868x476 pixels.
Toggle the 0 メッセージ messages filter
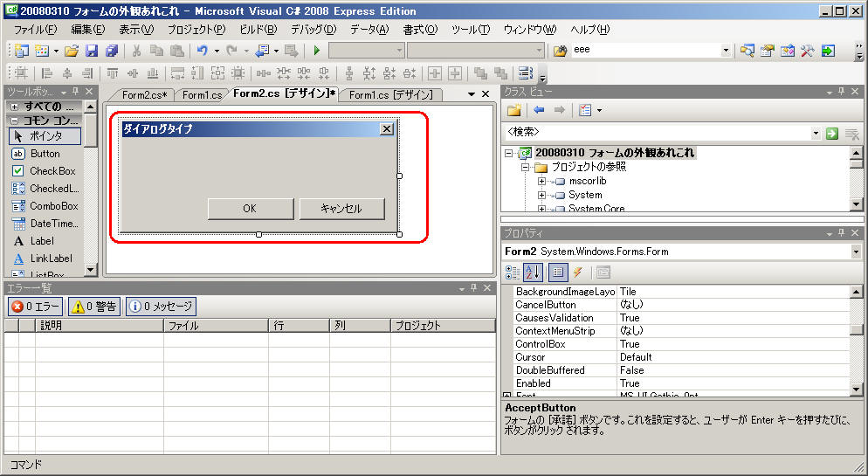click(x=162, y=307)
